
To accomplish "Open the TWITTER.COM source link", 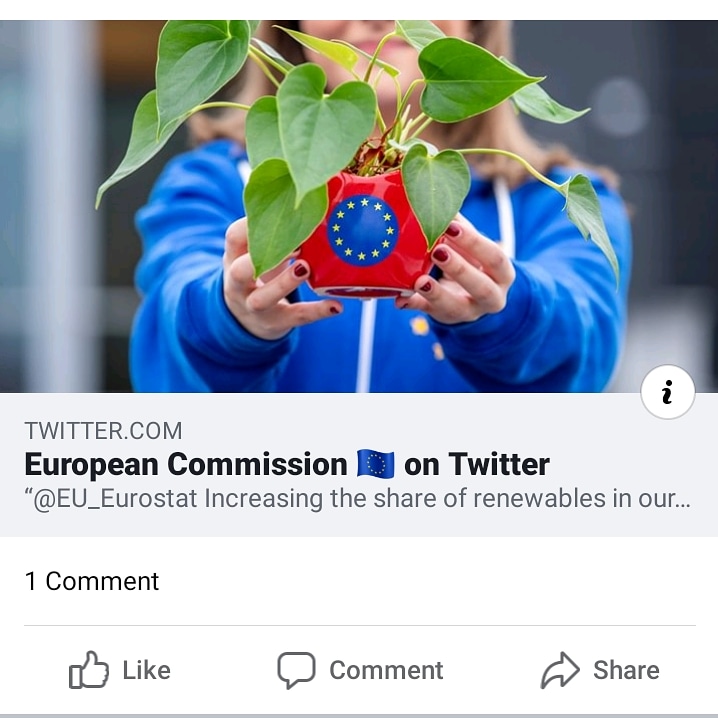I will coord(103,431).
